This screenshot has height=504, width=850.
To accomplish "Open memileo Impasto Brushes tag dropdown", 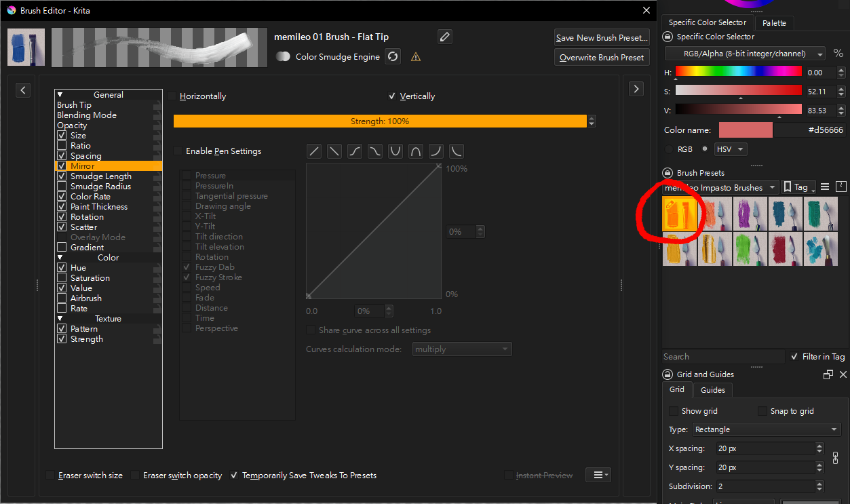I will click(719, 187).
